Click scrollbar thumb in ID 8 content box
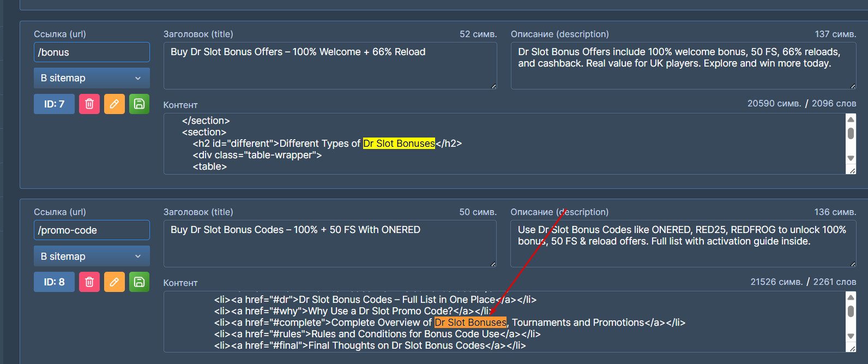This screenshot has height=364, width=868. (x=851, y=311)
